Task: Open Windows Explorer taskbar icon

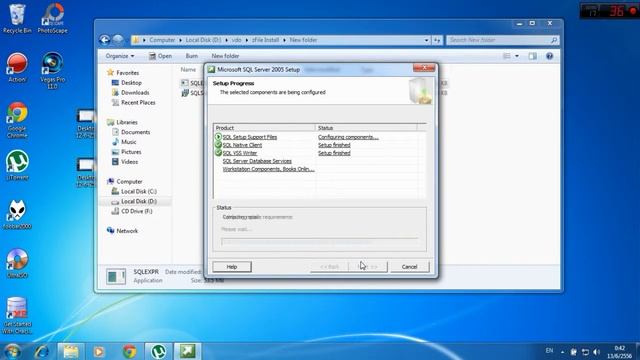Action: [71, 351]
